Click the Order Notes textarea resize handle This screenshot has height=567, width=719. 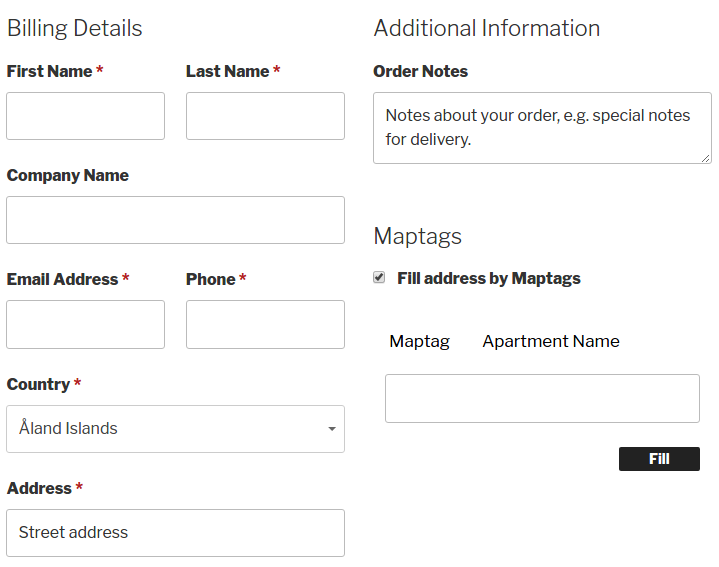point(706,158)
